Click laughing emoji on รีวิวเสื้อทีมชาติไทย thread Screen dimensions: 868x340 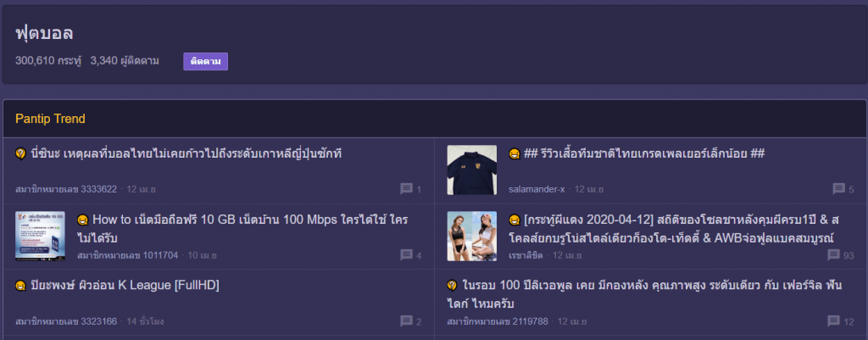515,153
